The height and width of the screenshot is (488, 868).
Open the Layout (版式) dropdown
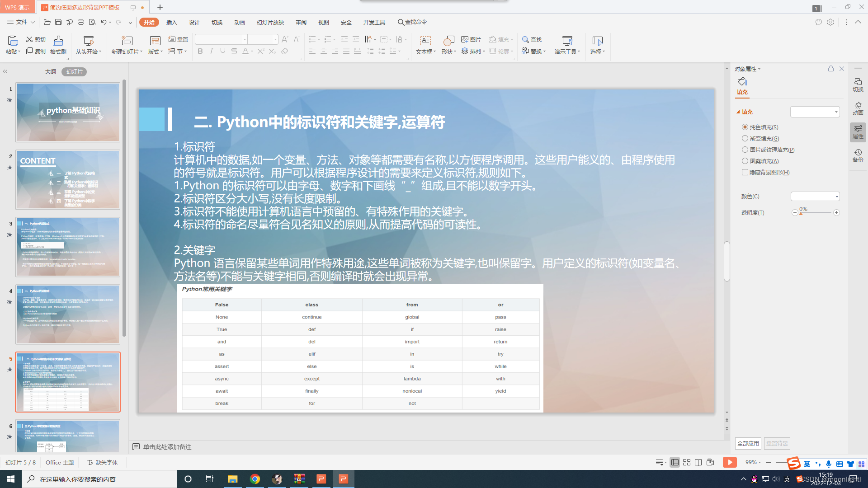point(156,52)
